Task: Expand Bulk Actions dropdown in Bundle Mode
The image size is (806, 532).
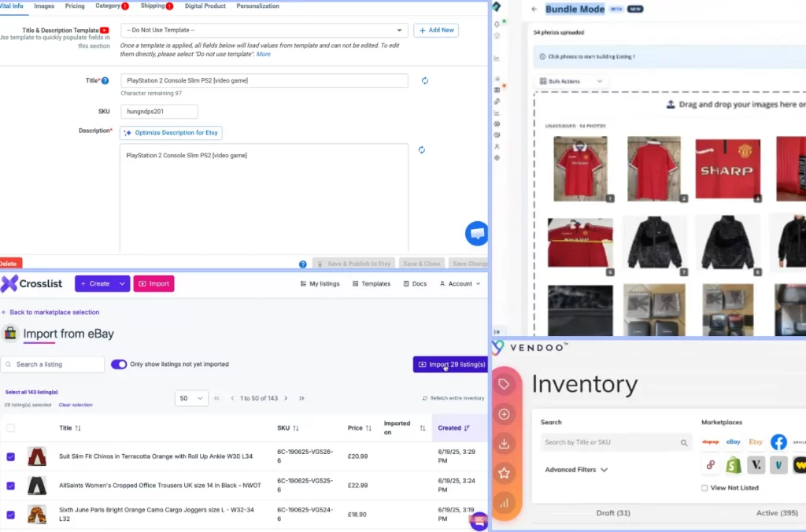Action: (571, 81)
